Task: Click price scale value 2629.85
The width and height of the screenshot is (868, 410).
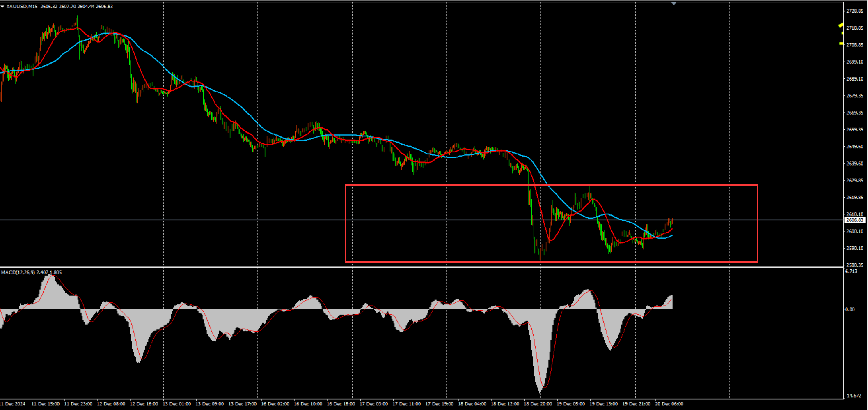Action: click(855, 180)
